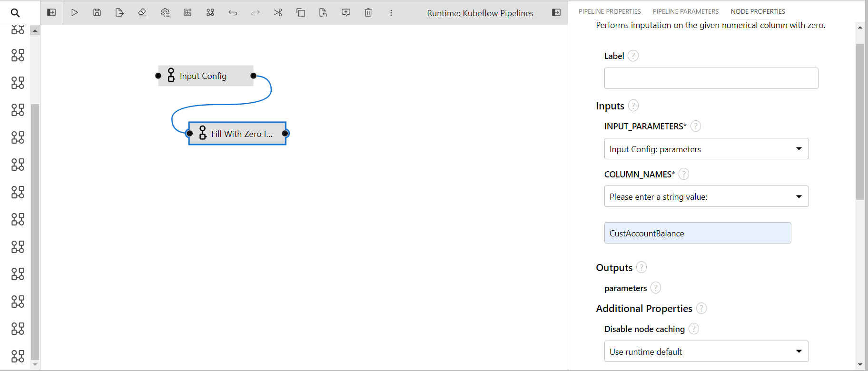Click into the empty Label text field
Image resolution: width=868 pixels, height=371 pixels.
click(711, 78)
